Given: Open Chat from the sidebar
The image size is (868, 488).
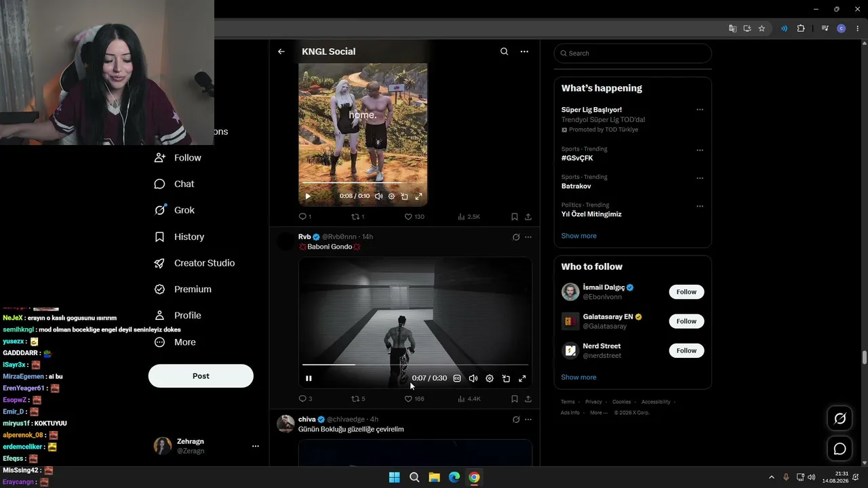Looking at the screenshot, I should [x=174, y=184].
